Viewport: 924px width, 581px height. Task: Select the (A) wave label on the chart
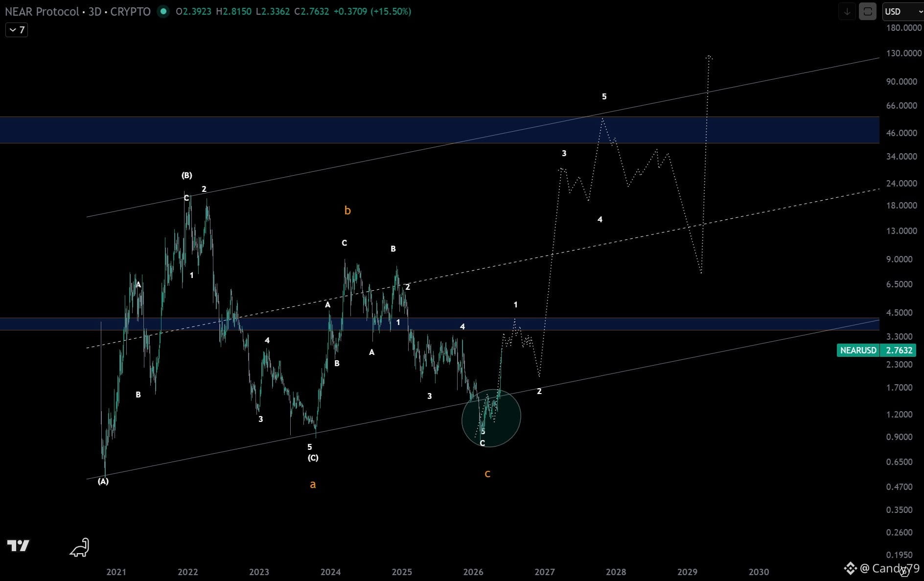tap(103, 481)
